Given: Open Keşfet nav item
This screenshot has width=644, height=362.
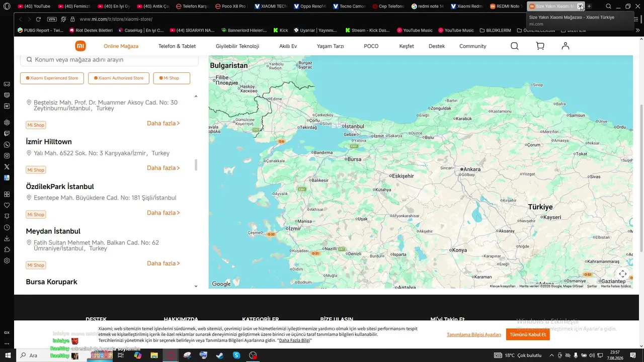Looking at the screenshot, I should tap(407, 46).
